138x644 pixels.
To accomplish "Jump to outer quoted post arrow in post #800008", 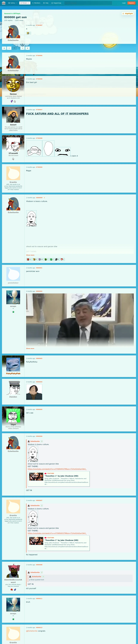I will point(42,573).
